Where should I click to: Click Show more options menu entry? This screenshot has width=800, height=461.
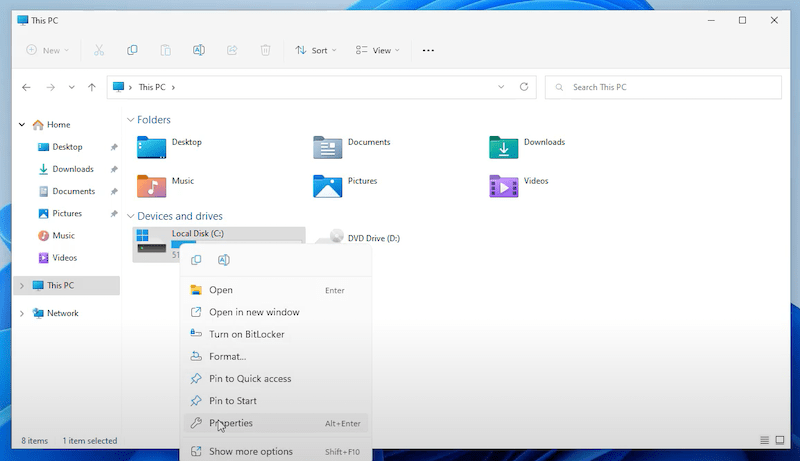point(250,452)
